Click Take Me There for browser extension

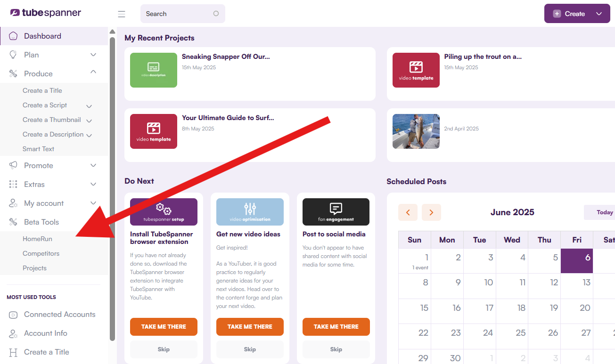coord(164,327)
